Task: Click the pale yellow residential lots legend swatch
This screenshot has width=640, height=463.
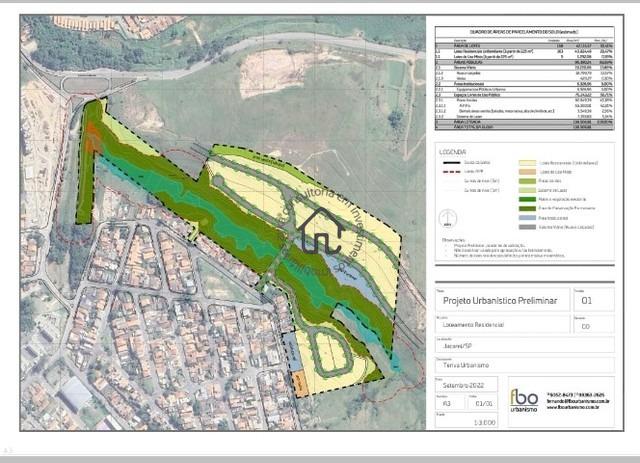Action: [x=529, y=160]
